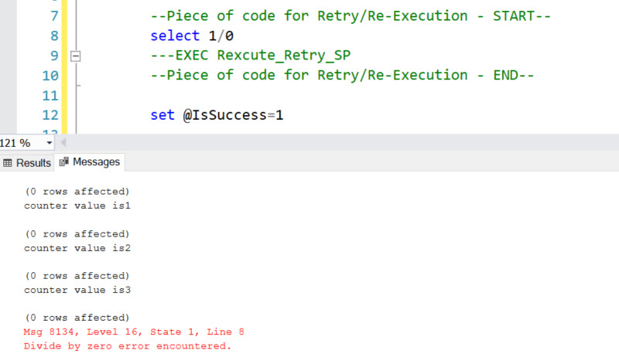This screenshot has height=364, width=619.
Task: Click the Retry/Re-Execution START comment line
Action: pos(350,15)
